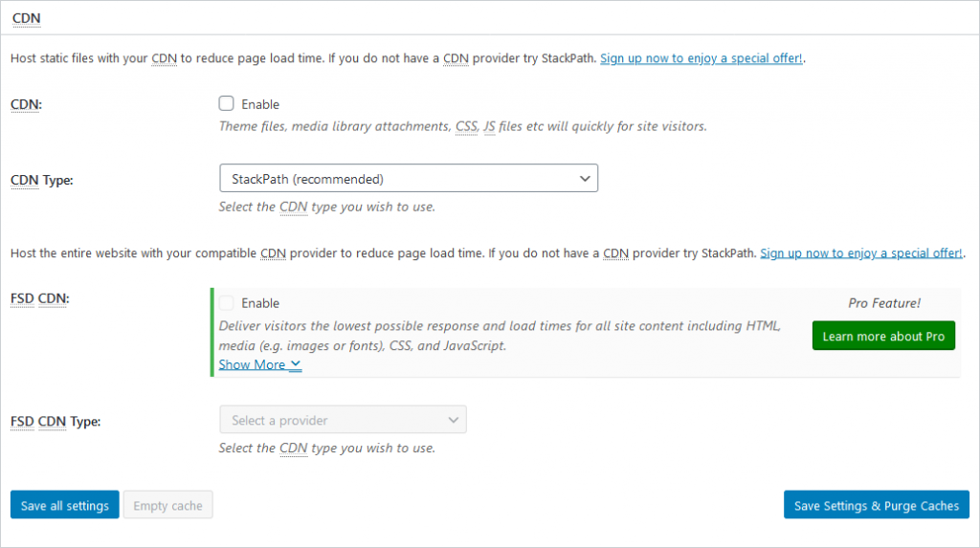Click the FSD CDN Type label

[x=56, y=422]
